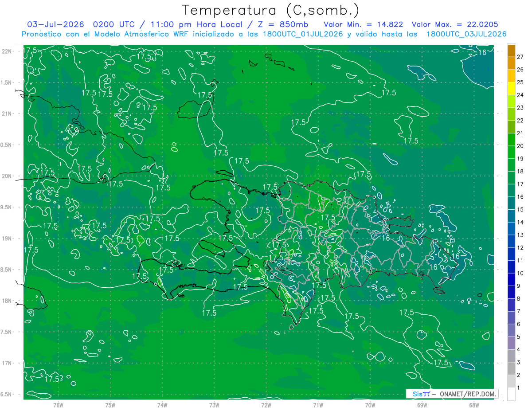Click the color scale value "14"
Viewport: 532px width, 411px height.
520,222
